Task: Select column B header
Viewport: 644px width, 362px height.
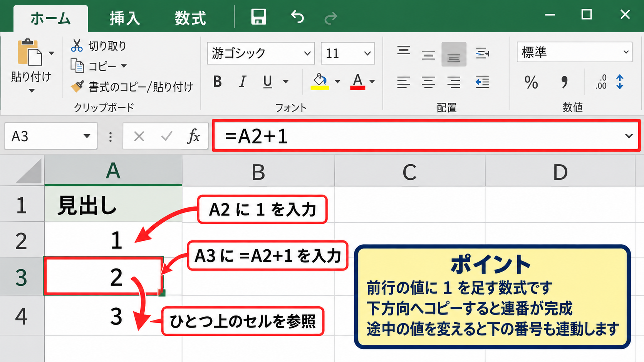Action: pos(258,172)
